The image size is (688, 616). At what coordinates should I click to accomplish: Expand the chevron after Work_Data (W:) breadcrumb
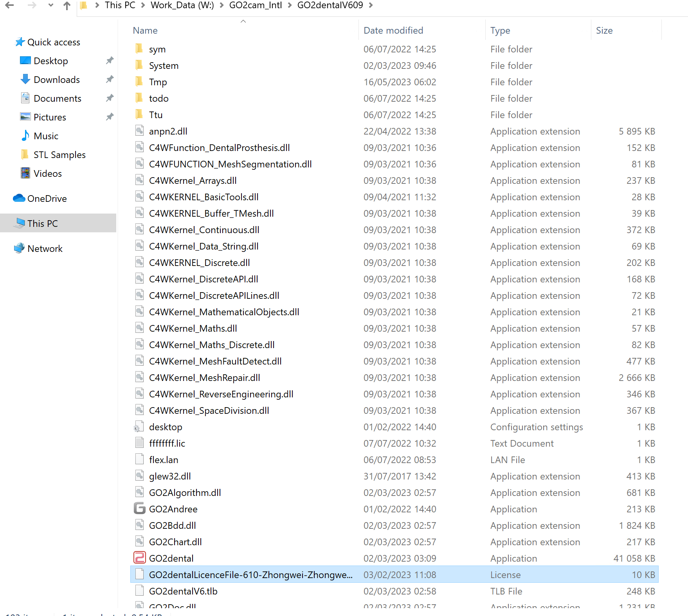222,5
